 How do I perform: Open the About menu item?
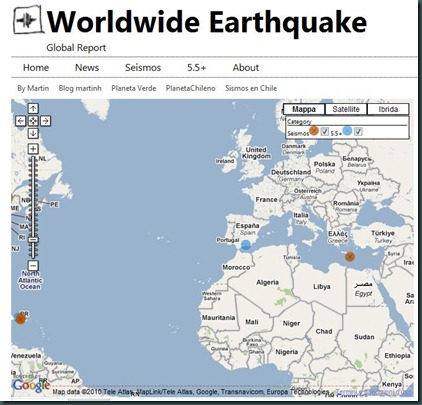tap(246, 68)
